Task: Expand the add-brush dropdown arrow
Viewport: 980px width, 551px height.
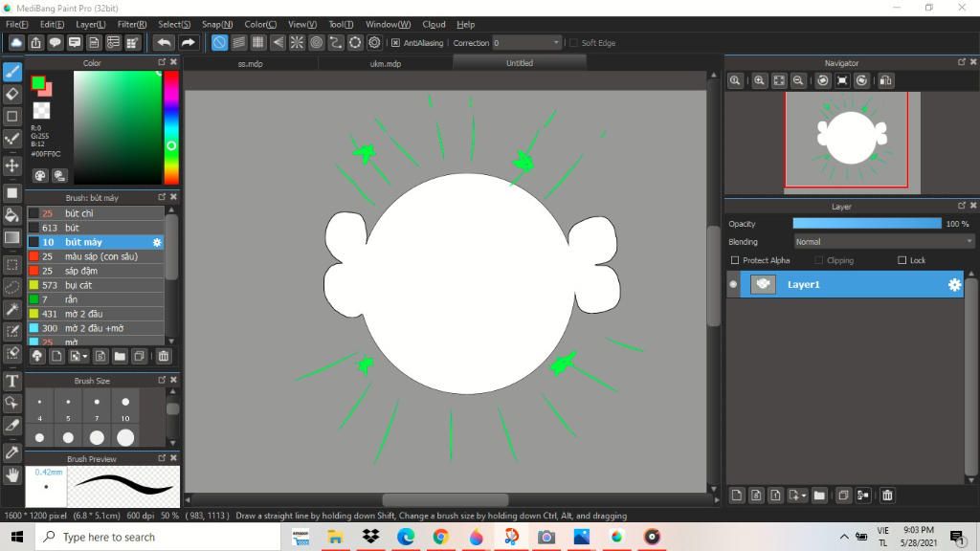Action: coord(85,357)
